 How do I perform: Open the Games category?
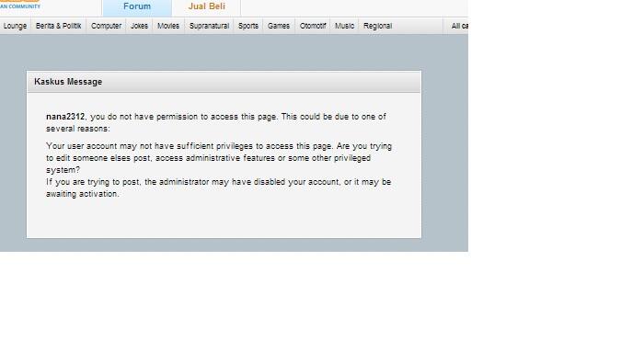[x=279, y=26]
